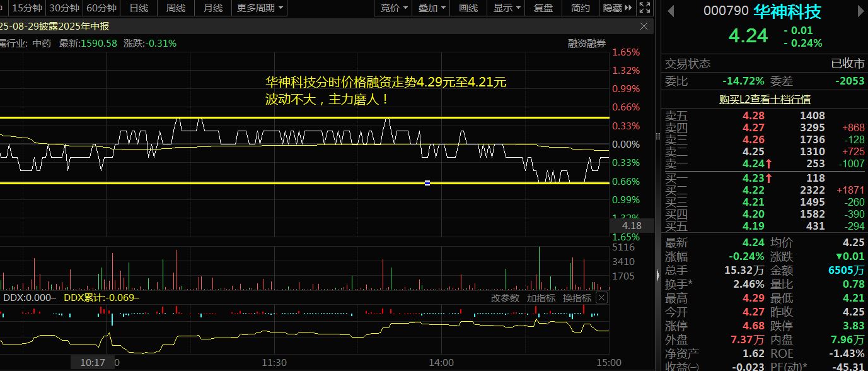Viewport: 868px width, 371px height.
Task: Click the 中药 industry name
Action: pyautogui.click(x=41, y=43)
